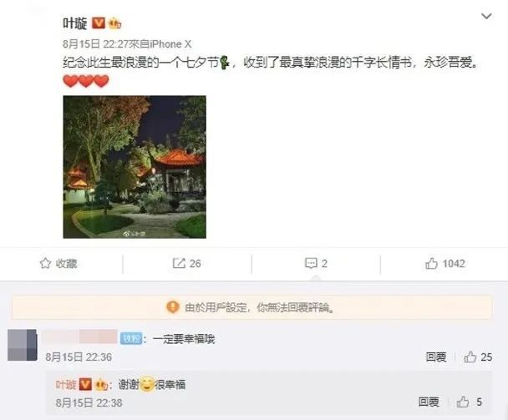The image size is (508, 420).
Task: Click the post timestamp 8月15日 22:27
Action: (x=95, y=44)
